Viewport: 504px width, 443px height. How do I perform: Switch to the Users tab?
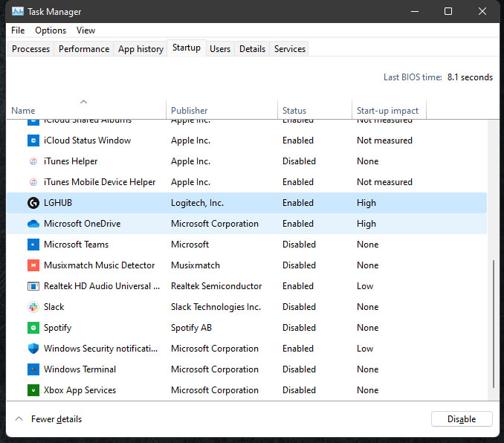[220, 49]
